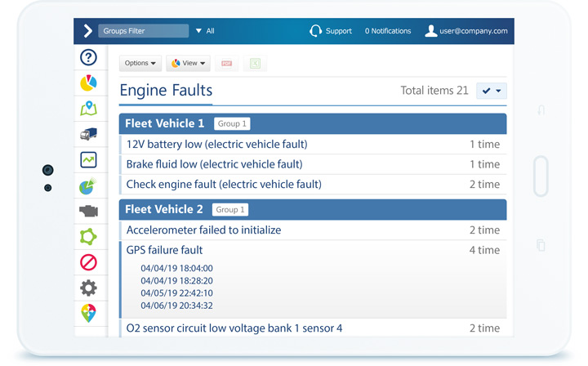Image resolution: width=588 pixels, height=366 pixels.
Task: Select the truck vehicles icon
Action: click(88, 134)
